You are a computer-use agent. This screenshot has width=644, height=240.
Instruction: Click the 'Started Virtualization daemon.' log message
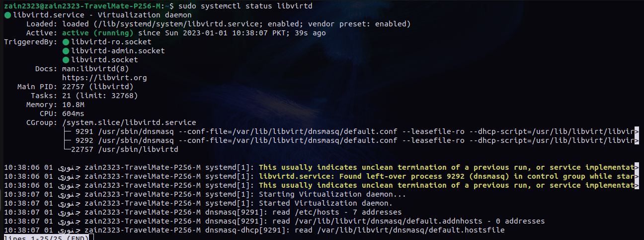point(326,203)
